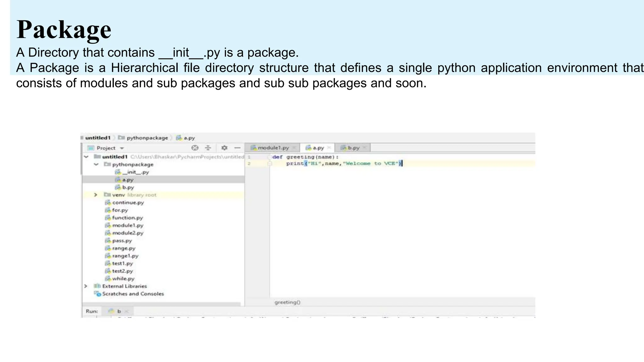Click the a.py breadcrumb in navigation bar
This screenshot has height=362, width=644.
click(189, 138)
